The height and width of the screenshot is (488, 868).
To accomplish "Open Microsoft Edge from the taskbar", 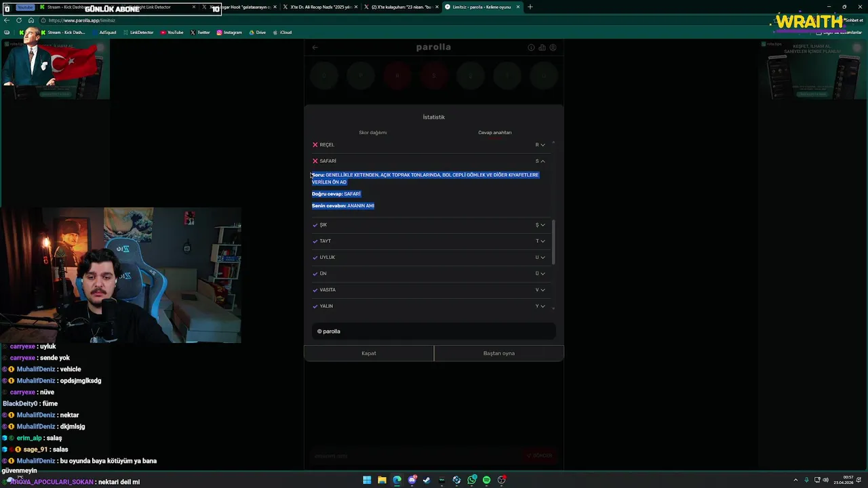I will tap(397, 480).
